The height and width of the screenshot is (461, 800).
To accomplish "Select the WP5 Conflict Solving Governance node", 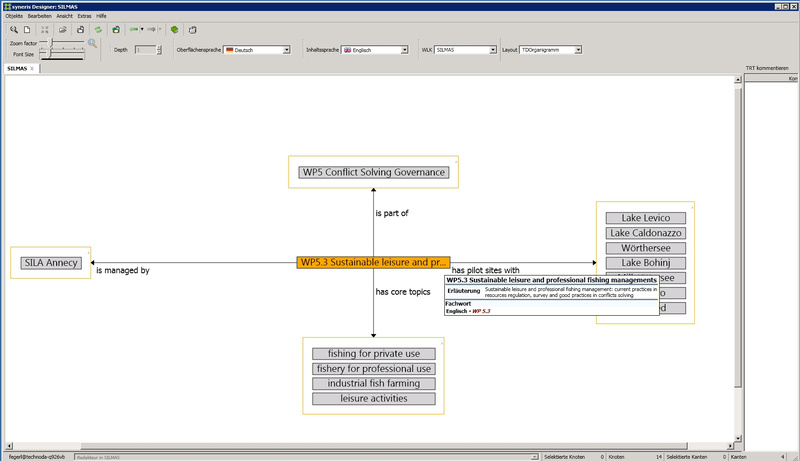I will coord(373,172).
